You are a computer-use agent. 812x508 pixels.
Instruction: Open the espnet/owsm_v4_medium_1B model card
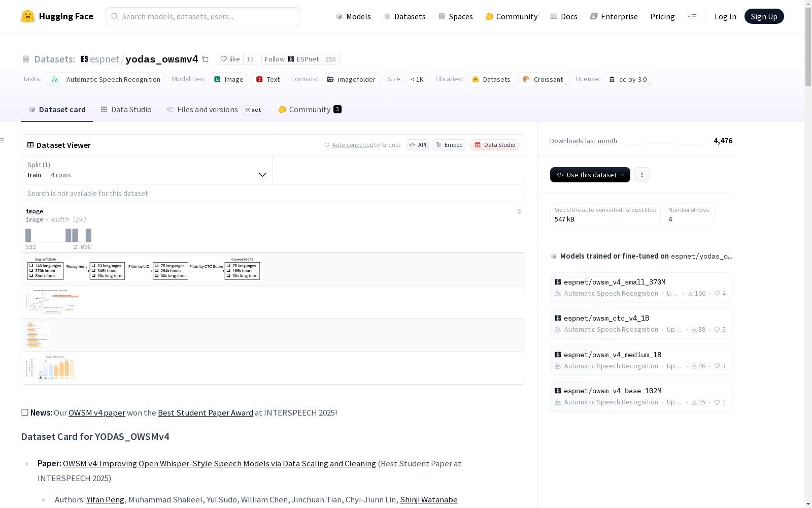(x=641, y=360)
